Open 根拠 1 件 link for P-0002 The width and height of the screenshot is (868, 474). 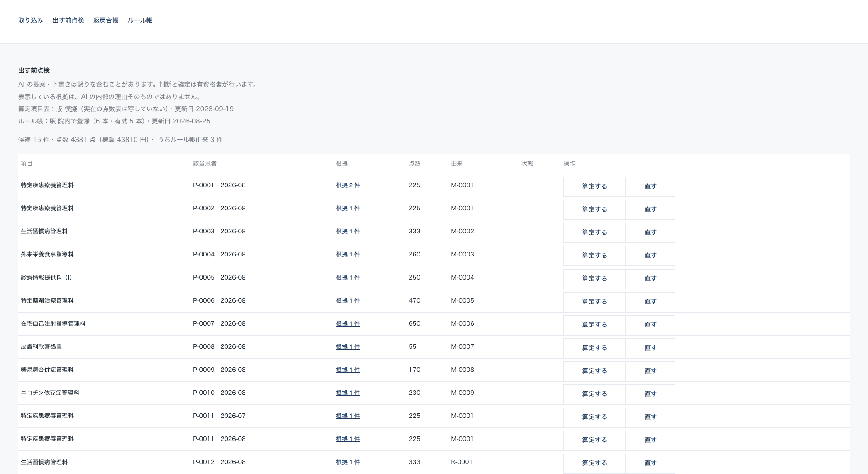(x=348, y=209)
